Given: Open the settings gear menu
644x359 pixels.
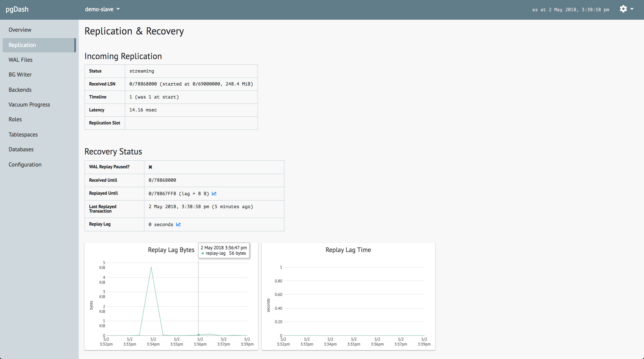Looking at the screenshot, I should [626, 9].
